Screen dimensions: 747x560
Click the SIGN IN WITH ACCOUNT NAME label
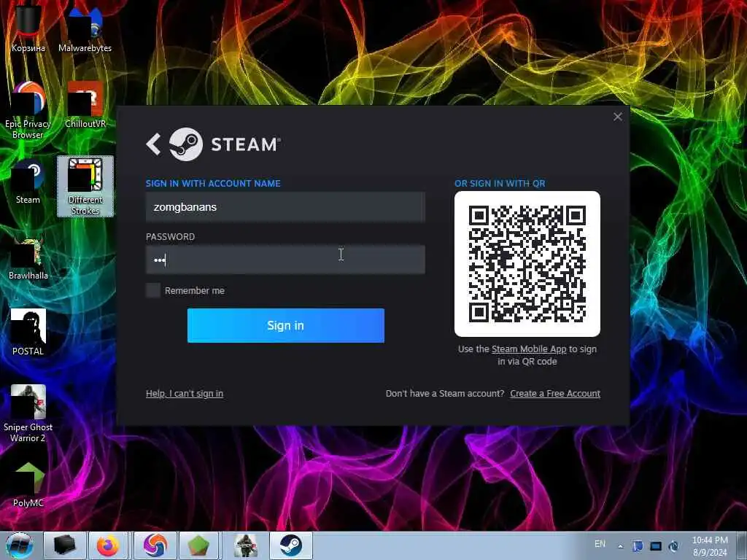[213, 183]
